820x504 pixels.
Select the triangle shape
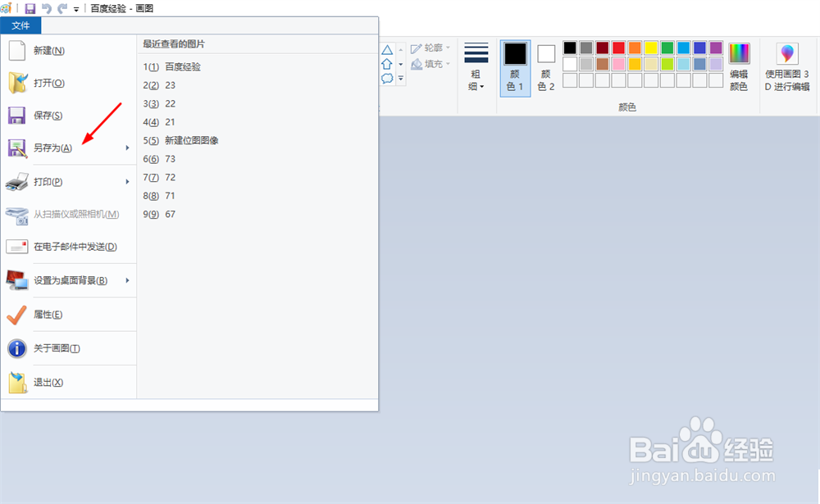(387, 50)
